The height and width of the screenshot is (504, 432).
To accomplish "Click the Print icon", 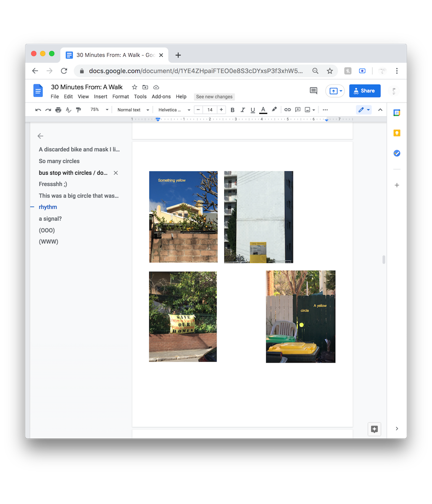I will tap(58, 110).
